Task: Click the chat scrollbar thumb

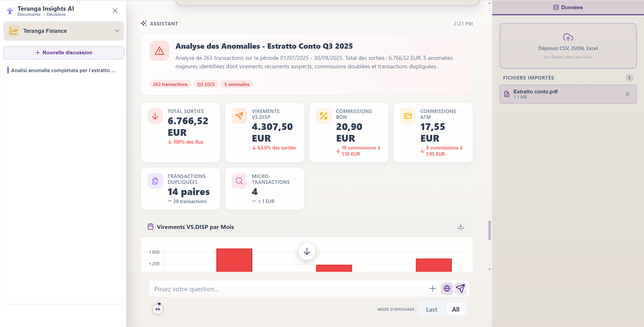Action: (x=489, y=230)
